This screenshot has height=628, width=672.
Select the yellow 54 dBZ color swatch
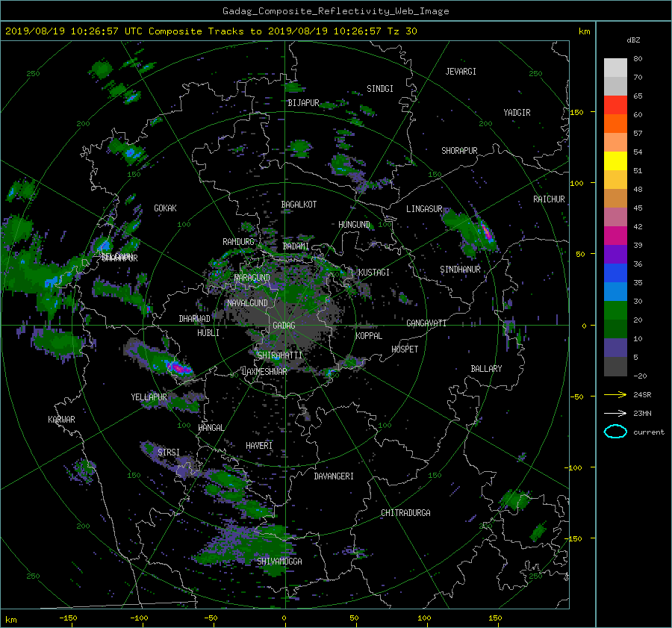(x=615, y=161)
